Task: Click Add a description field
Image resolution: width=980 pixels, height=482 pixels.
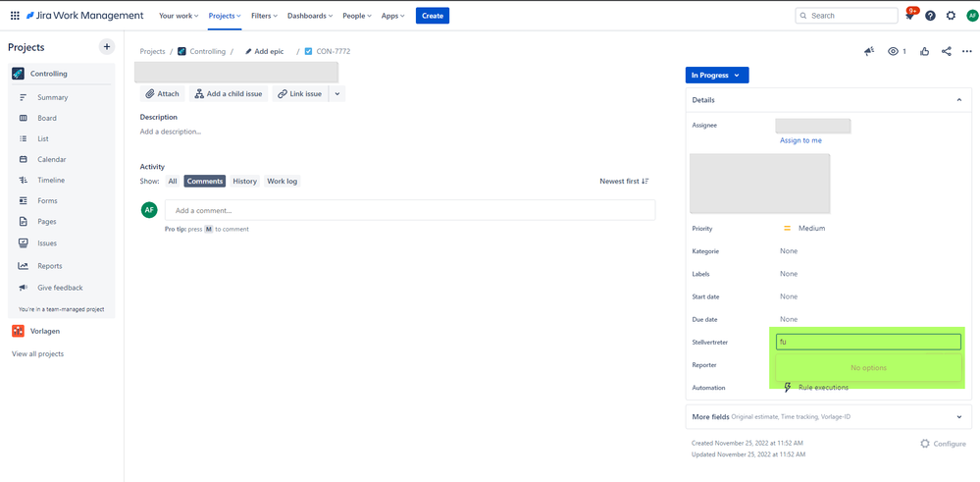Action: pyautogui.click(x=171, y=132)
